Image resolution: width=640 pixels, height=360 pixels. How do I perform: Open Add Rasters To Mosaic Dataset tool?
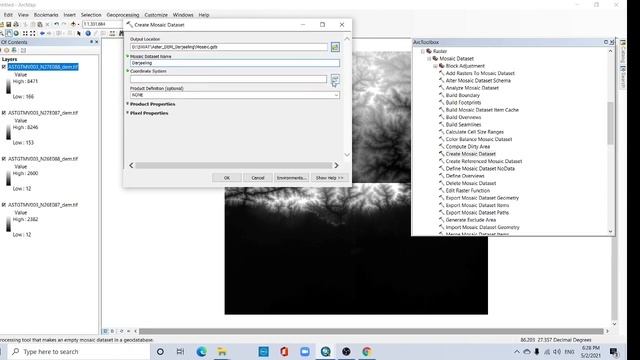tap(480, 73)
